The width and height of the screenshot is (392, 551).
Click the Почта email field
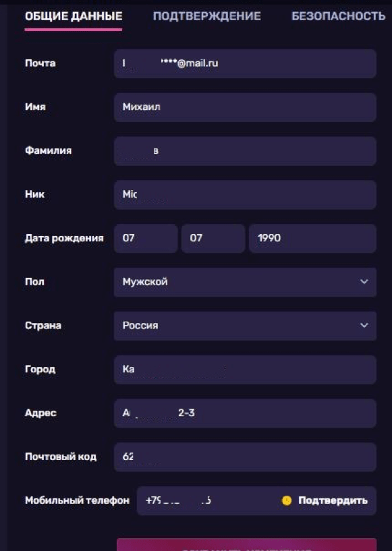coord(245,63)
